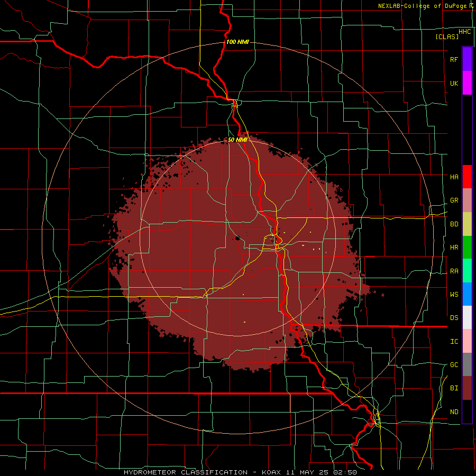Click the RF legend label
This screenshot has height=476, width=476.
point(454,59)
